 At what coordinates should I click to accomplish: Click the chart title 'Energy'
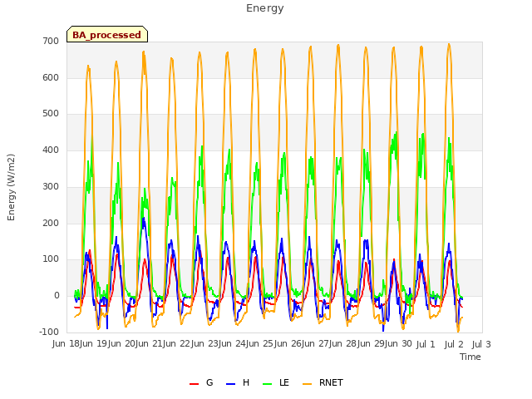pyautogui.click(x=264, y=8)
